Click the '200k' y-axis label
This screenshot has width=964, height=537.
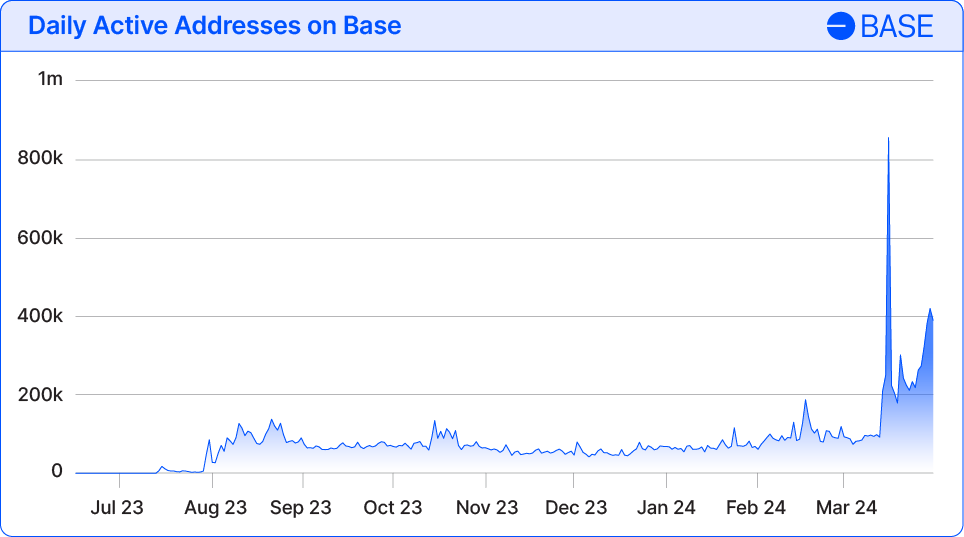pyautogui.click(x=40, y=394)
